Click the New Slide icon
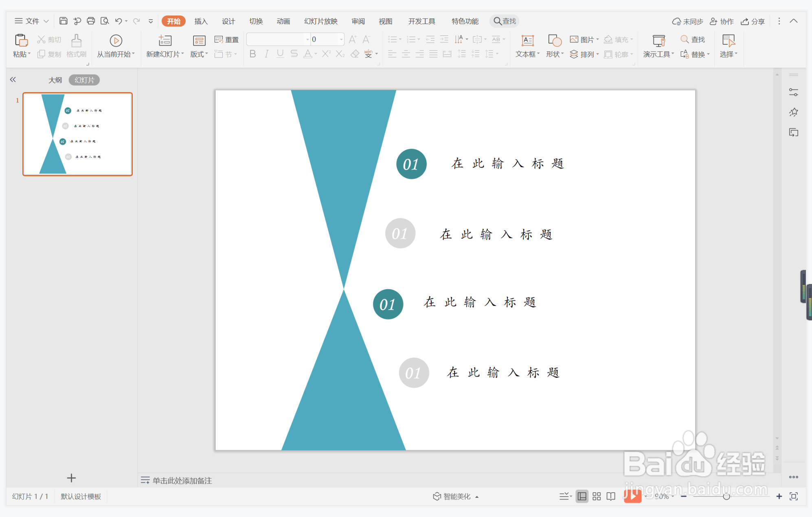The height and width of the screenshot is (517, 812). 165,40
